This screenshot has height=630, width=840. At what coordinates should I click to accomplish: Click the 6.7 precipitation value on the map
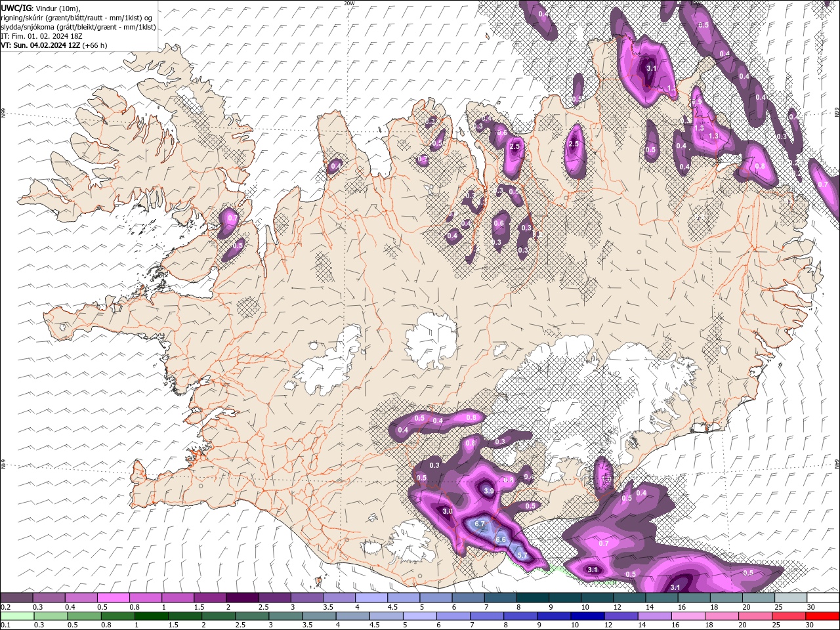coord(479,524)
